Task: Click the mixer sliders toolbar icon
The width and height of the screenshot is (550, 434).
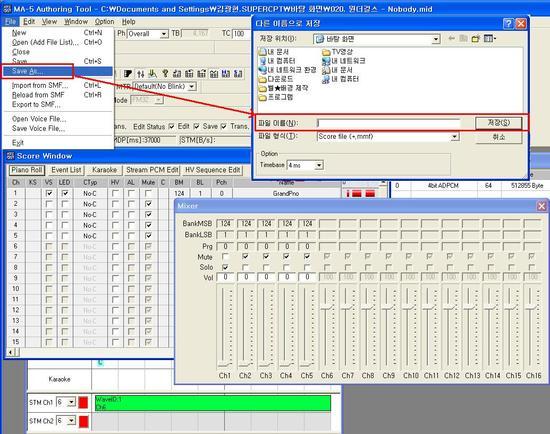Action: coord(141,74)
